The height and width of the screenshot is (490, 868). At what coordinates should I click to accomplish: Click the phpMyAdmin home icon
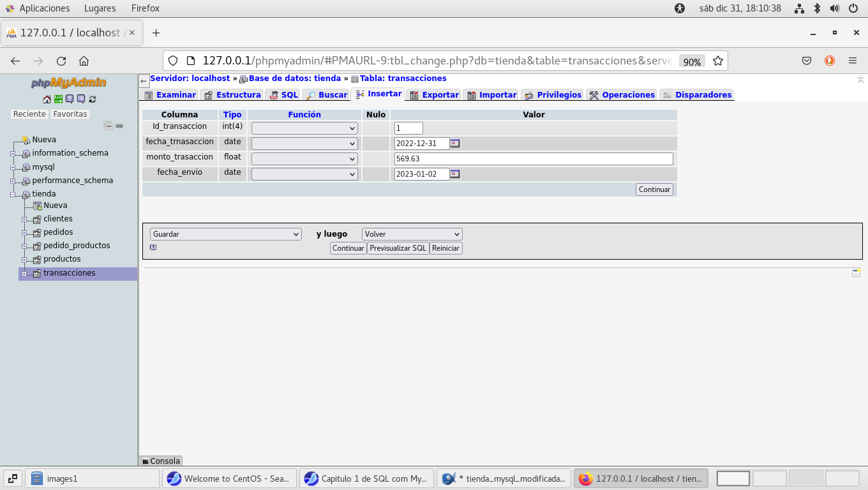point(47,99)
